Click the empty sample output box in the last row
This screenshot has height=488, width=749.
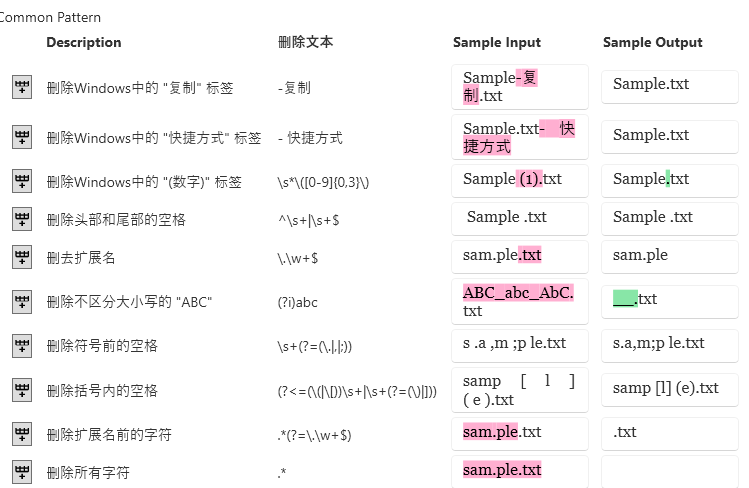point(669,470)
